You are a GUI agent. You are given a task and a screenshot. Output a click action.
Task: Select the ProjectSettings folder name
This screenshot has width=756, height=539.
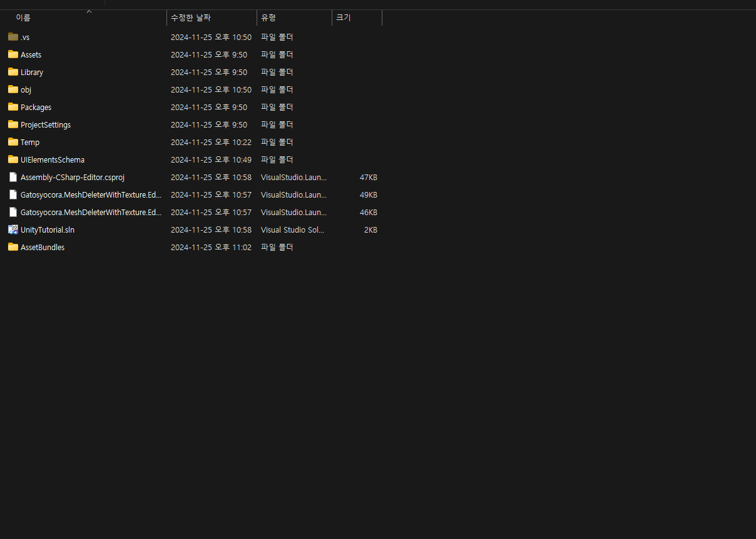[46, 125]
